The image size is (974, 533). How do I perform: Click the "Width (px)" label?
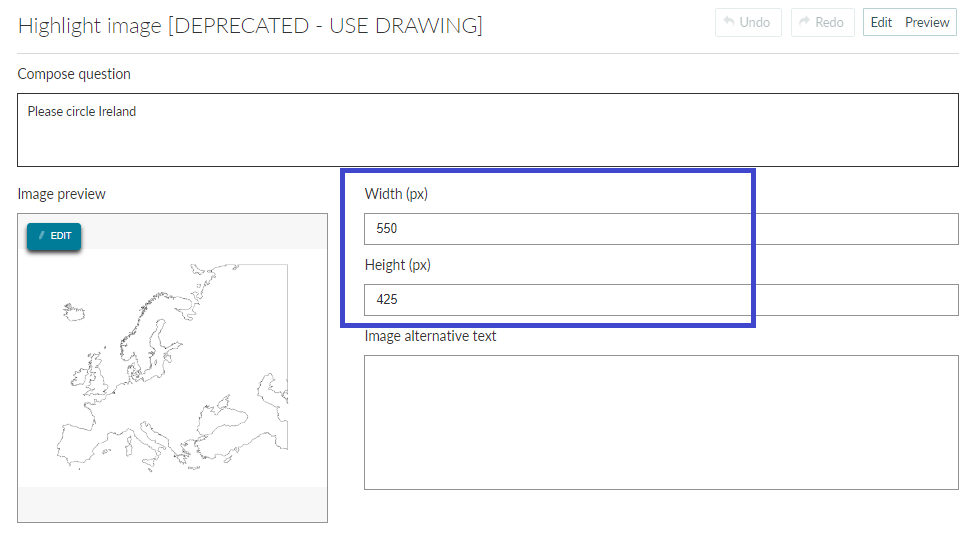pos(396,194)
